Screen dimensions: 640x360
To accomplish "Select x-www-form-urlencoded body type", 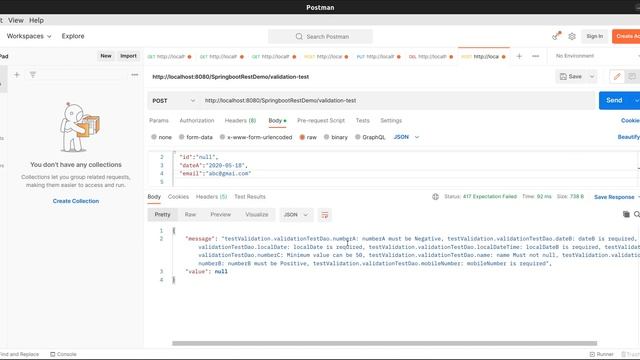I will pos(256,137).
